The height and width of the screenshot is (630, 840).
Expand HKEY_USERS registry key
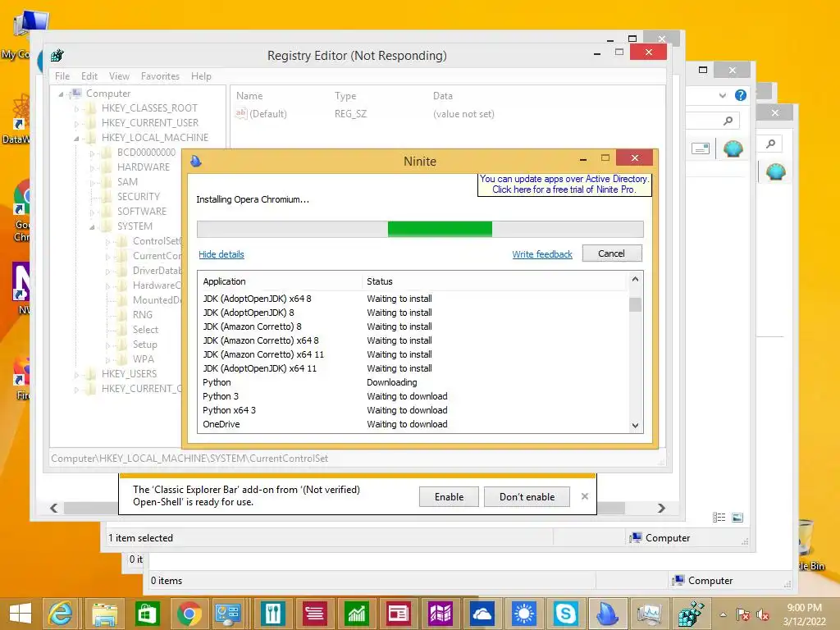[76, 374]
